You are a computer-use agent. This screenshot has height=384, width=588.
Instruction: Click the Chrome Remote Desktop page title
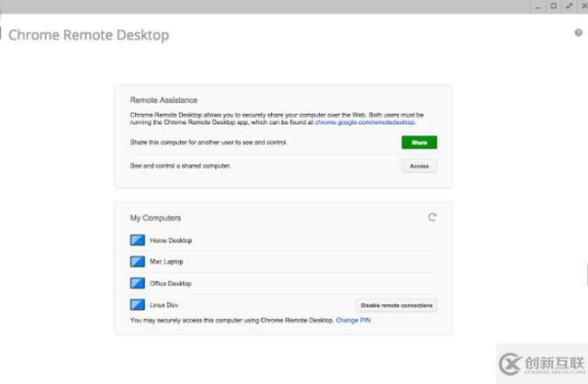pyautogui.click(x=89, y=35)
